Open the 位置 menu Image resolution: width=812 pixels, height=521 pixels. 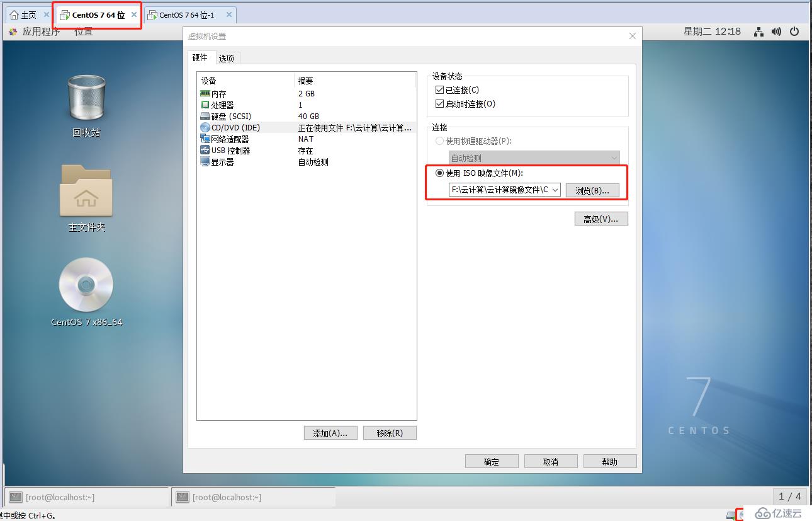coord(84,31)
